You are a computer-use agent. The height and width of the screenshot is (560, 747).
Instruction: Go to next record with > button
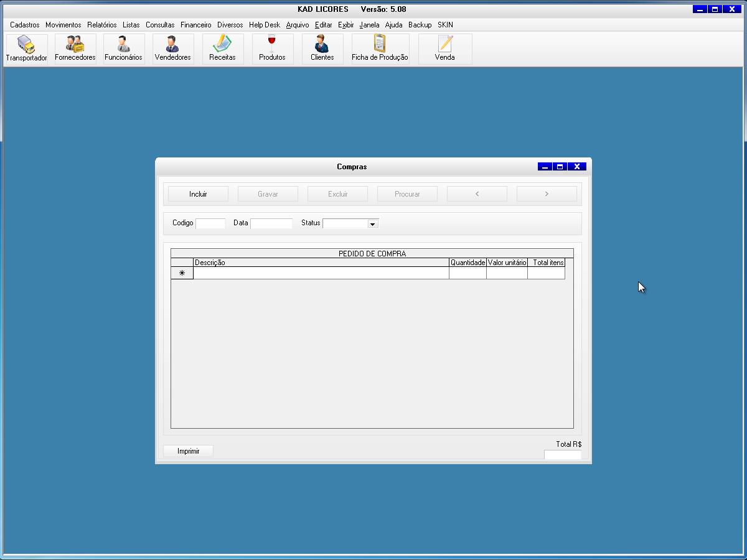(x=547, y=194)
